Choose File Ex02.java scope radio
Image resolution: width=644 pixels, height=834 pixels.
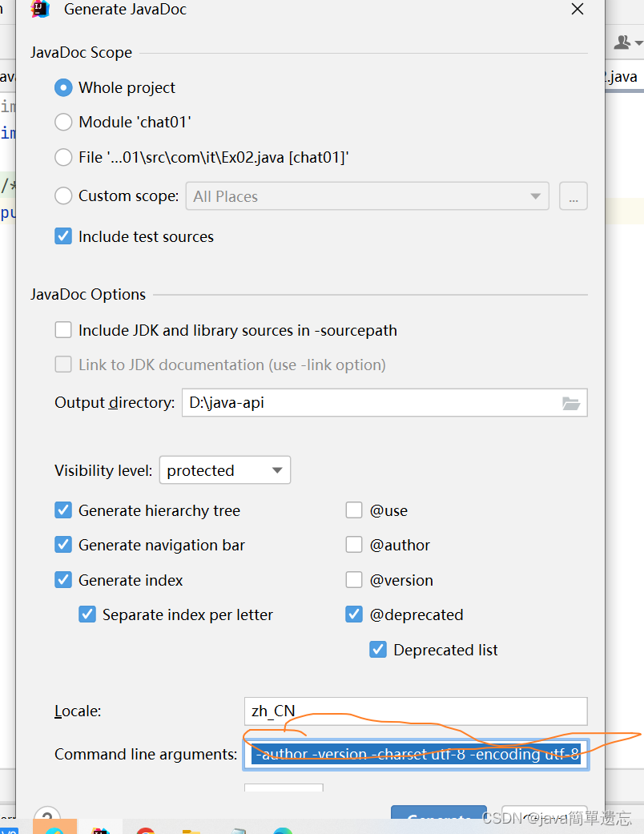[x=63, y=158]
